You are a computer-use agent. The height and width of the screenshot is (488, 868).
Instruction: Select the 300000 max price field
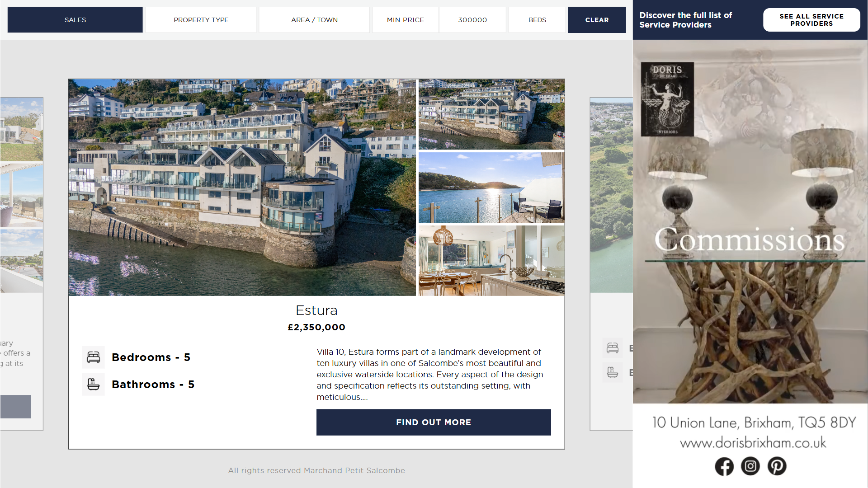click(x=472, y=20)
